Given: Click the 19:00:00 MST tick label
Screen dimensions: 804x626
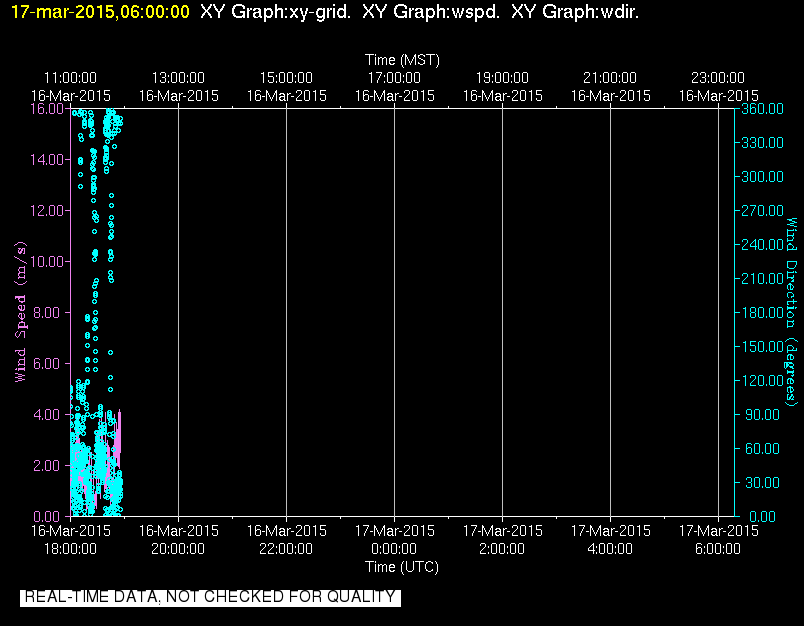Looking at the screenshot, I should pos(502,78).
